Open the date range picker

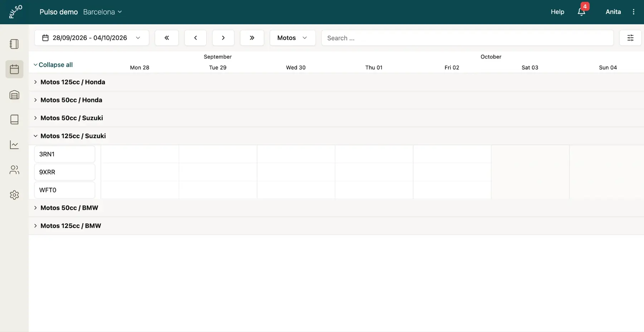pos(92,38)
